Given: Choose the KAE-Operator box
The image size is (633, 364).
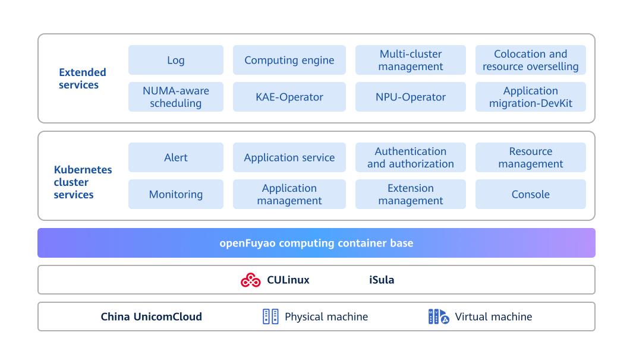Looking at the screenshot, I should [x=289, y=97].
